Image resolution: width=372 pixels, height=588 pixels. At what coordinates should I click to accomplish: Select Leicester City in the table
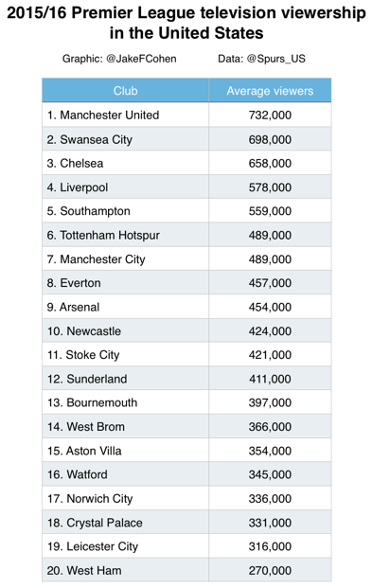click(x=102, y=546)
